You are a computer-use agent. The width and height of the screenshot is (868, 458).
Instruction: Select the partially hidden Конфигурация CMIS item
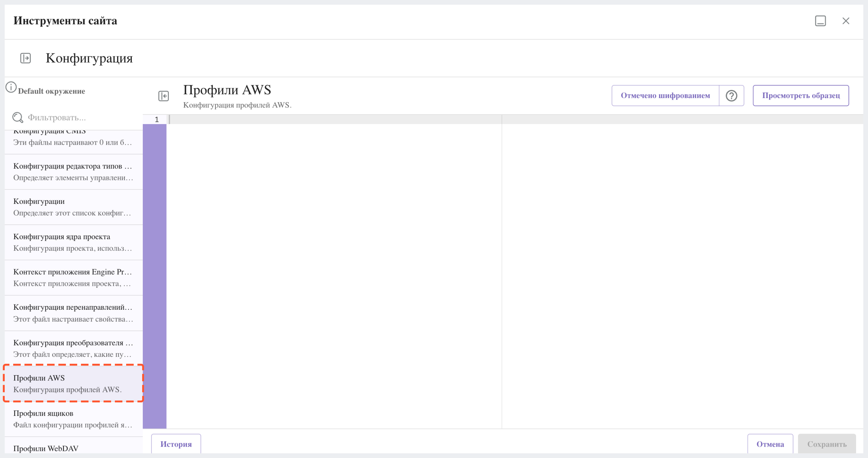tap(74, 142)
